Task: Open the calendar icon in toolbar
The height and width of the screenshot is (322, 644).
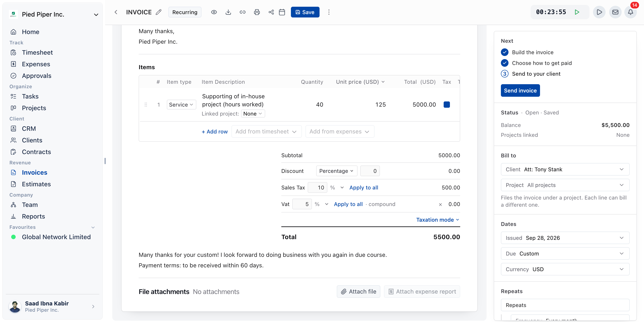Action: [282, 12]
